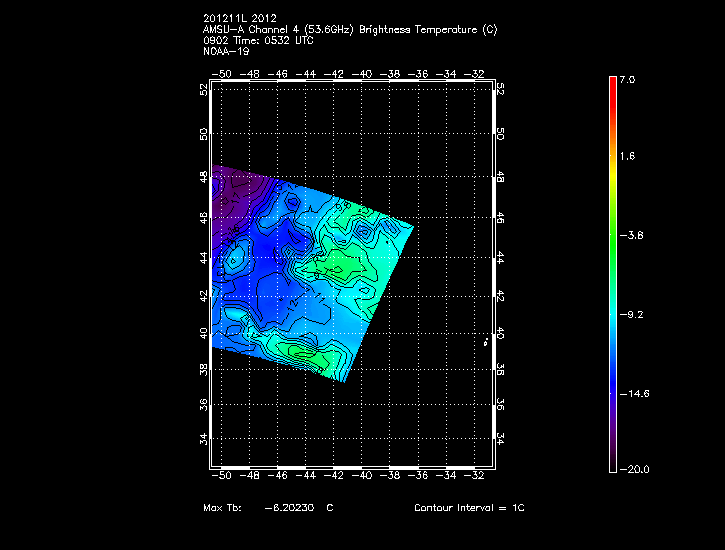Click the purple bottom of the color bar
This screenshot has height=550, width=725.
tap(613, 462)
